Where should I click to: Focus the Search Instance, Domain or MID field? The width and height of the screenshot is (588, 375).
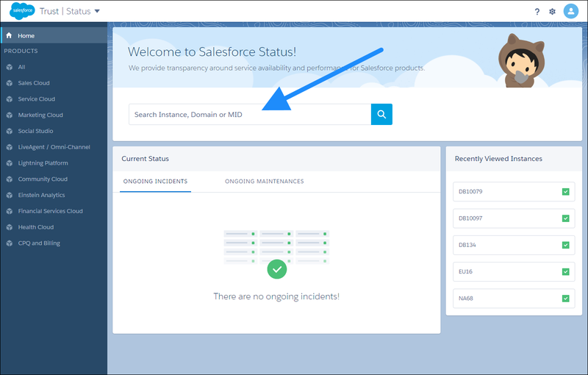pyautogui.click(x=250, y=115)
